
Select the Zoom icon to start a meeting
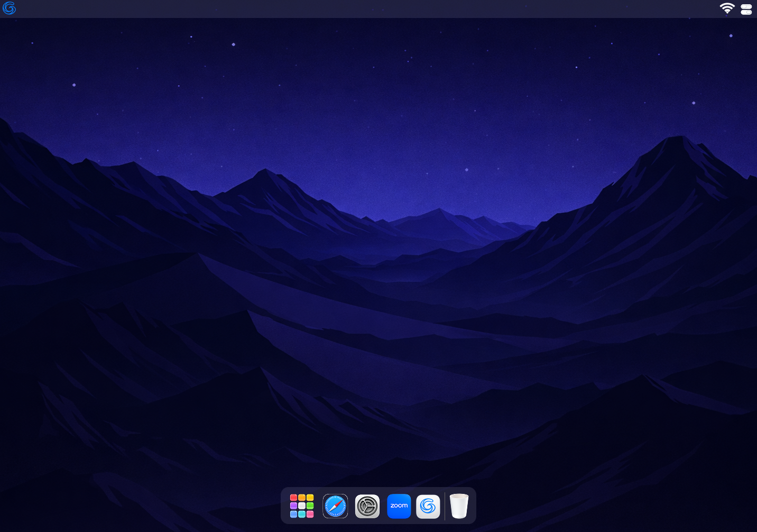(399, 506)
